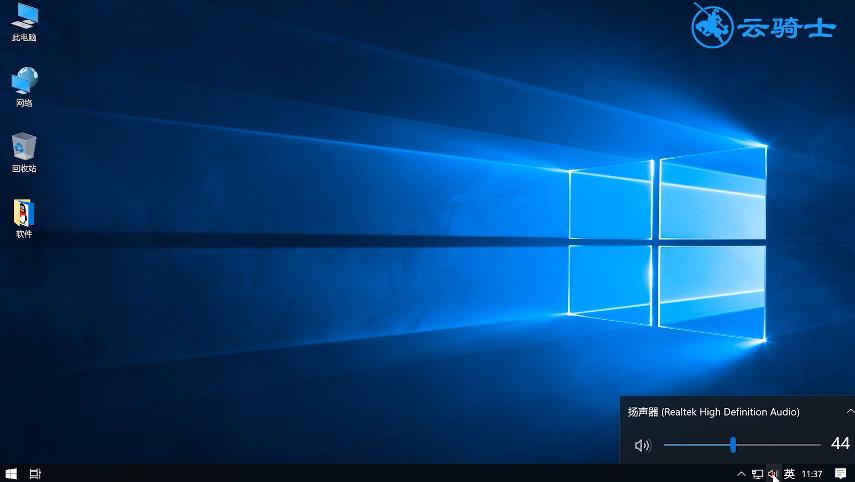Click the volume value 44

[840, 443]
